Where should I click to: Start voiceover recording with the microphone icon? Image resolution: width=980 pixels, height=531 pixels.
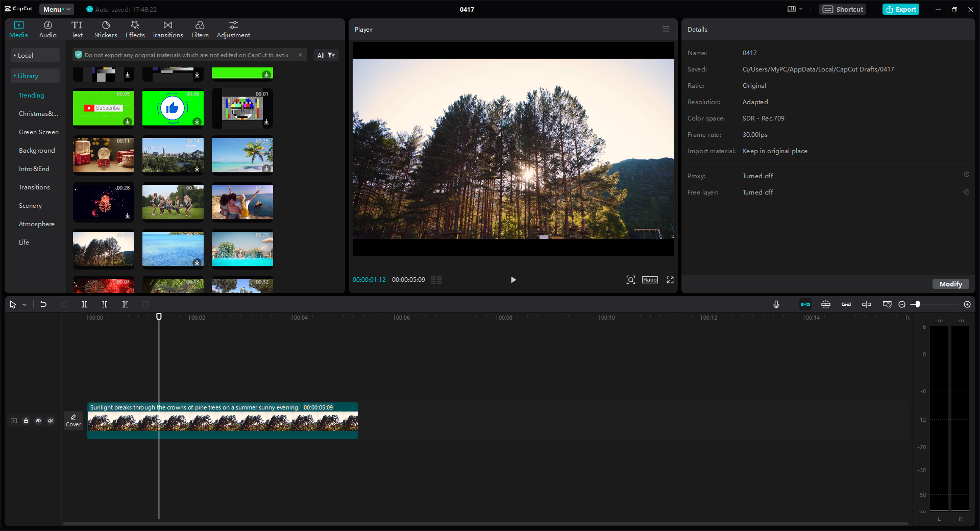(776, 304)
